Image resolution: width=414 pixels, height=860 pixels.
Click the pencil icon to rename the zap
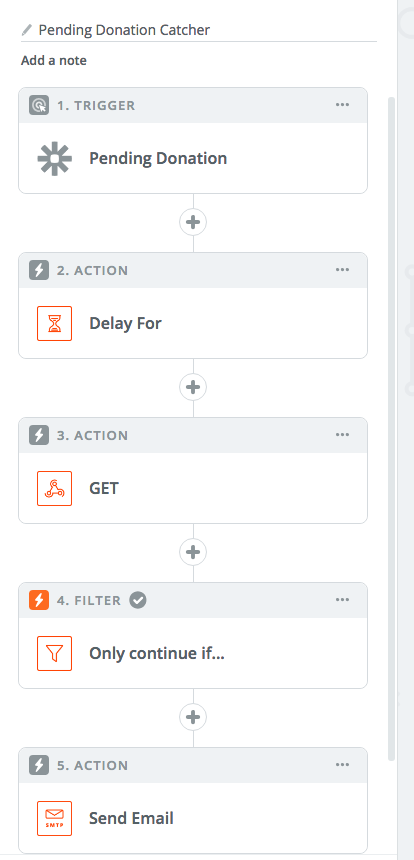pos(27,30)
